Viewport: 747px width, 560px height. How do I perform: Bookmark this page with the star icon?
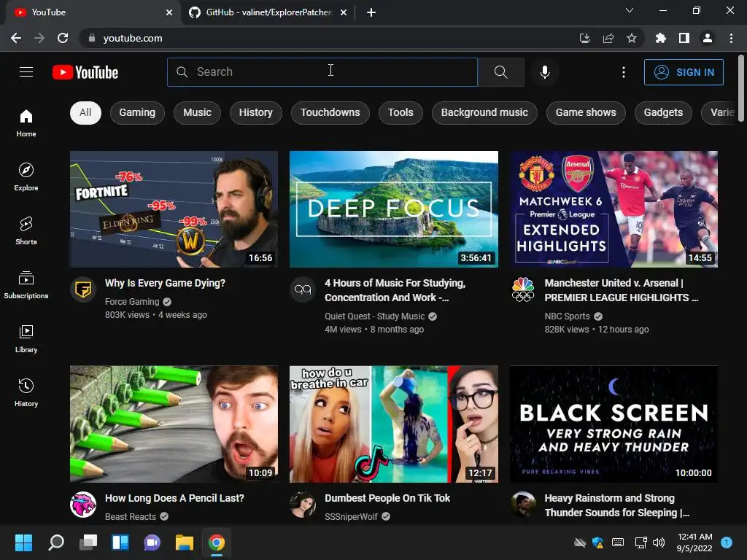631,38
